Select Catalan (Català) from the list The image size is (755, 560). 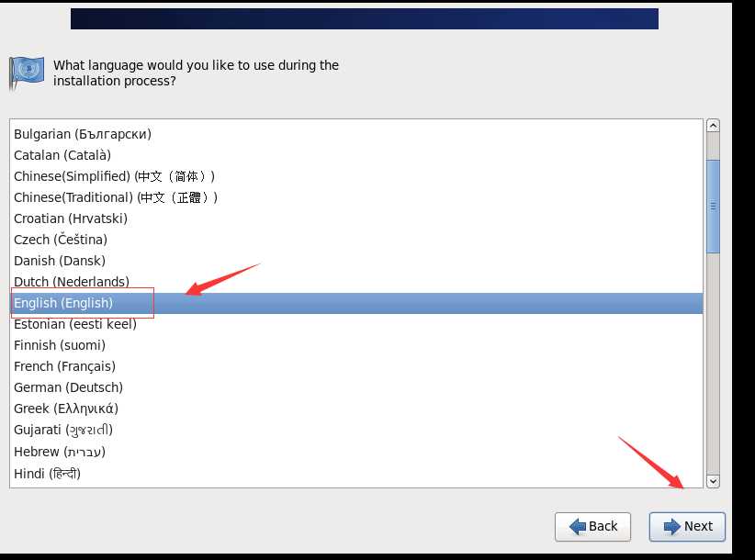point(355,155)
